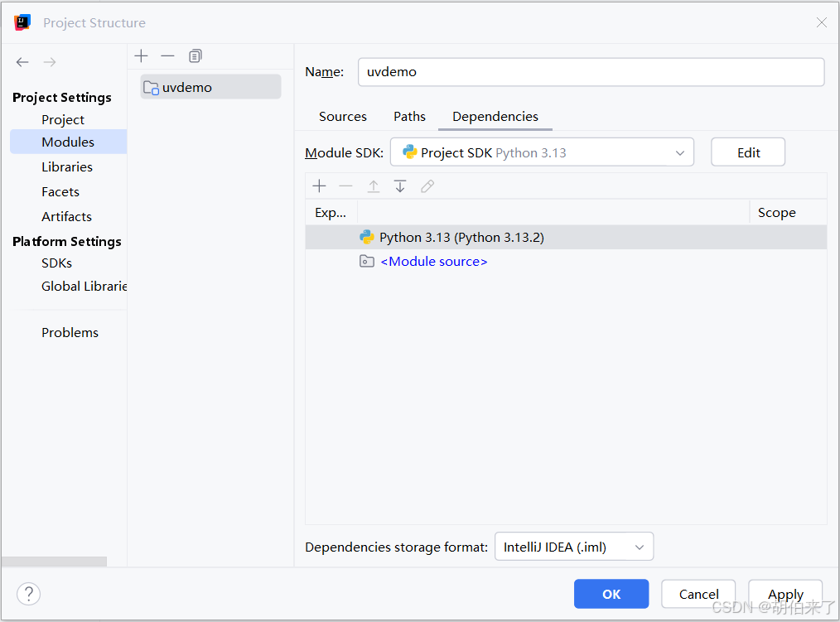Click the Export column header
Viewport: 840px width, 622px height.
coord(331,213)
